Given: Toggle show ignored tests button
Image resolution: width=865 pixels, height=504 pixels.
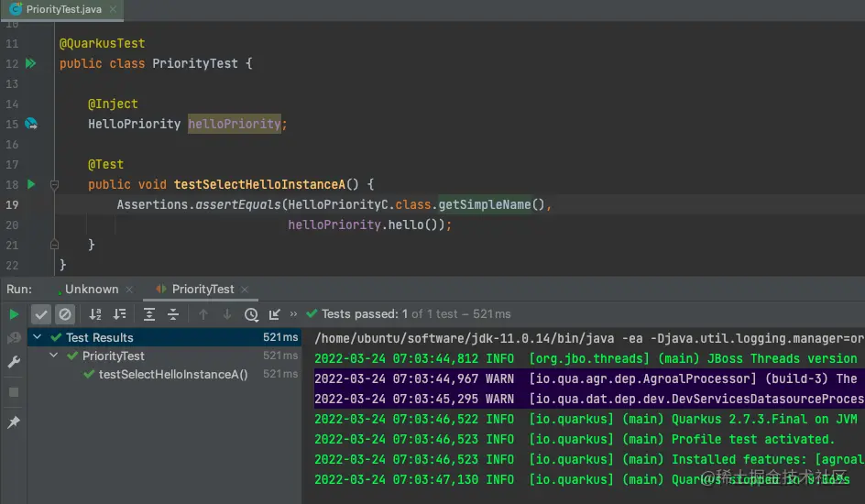Looking at the screenshot, I should pos(64,314).
